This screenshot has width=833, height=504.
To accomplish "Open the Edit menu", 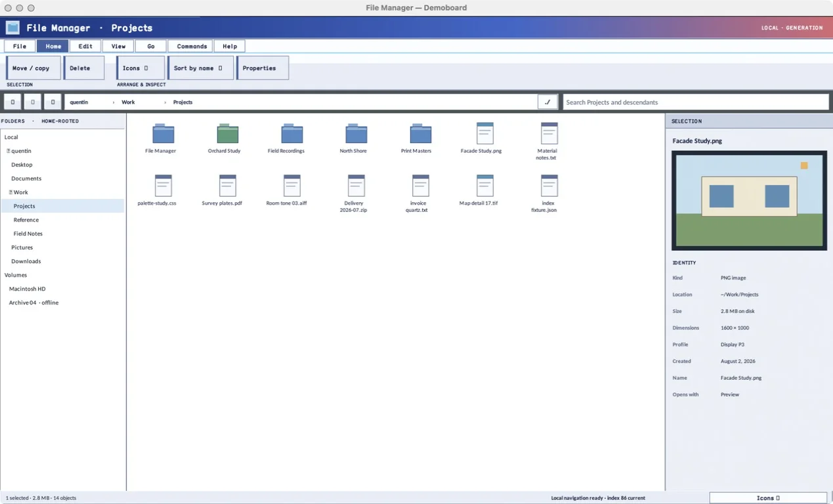I will point(85,46).
